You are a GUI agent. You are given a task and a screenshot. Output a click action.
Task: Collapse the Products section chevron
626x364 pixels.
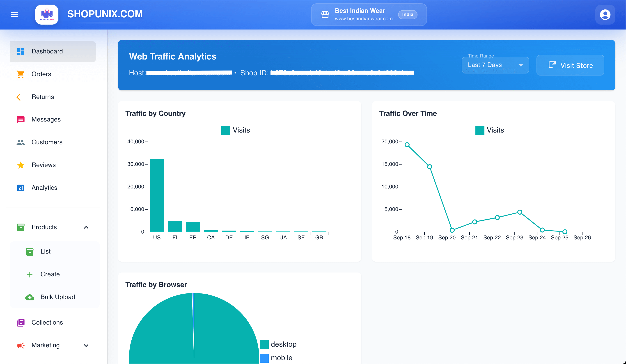tap(86, 227)
